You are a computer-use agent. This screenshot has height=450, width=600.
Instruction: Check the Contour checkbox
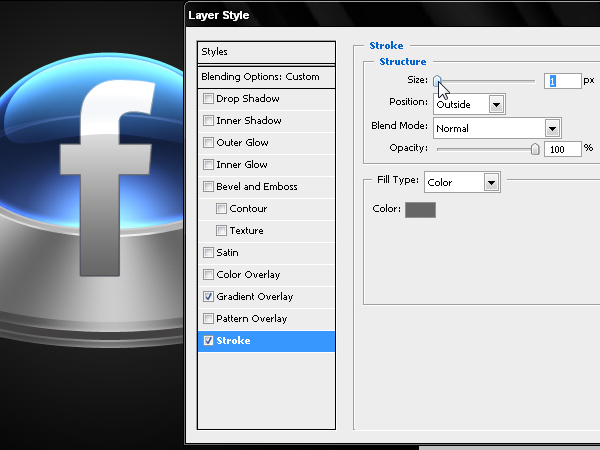coord(221,209)
